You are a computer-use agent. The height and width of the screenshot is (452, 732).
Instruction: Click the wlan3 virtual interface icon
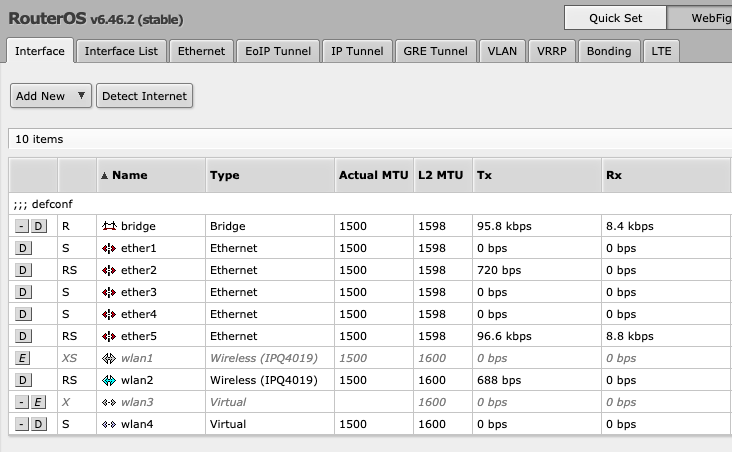click(109, 402)
